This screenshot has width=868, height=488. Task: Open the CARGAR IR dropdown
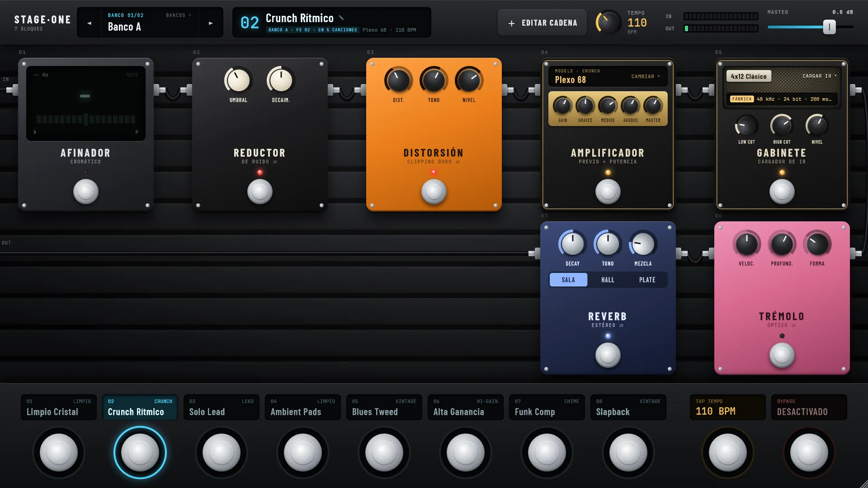click(819, 76)
